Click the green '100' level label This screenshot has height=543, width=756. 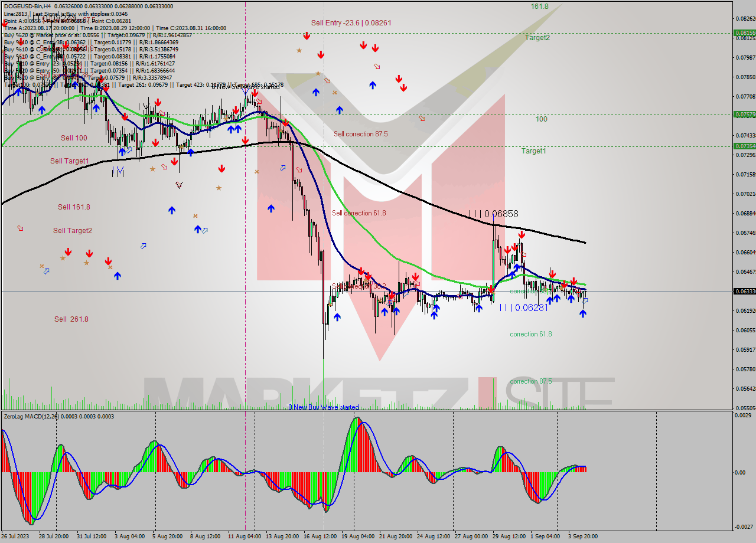tap(541, 119)
